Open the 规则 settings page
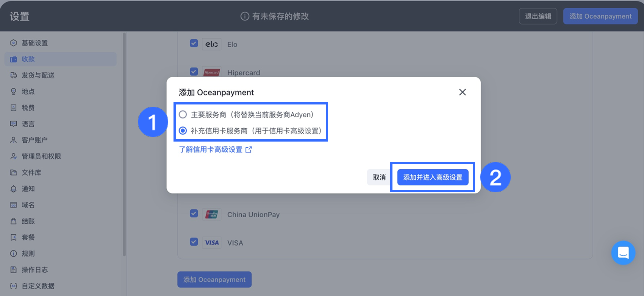Viewport: 644px width, 296px height. pos(61,254)
